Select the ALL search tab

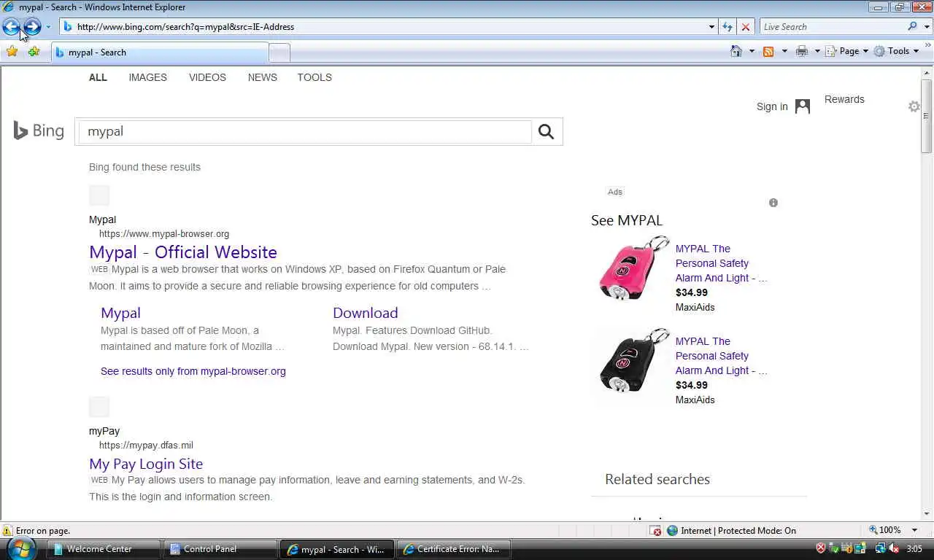pyautogui.click(x=98, y=77)
